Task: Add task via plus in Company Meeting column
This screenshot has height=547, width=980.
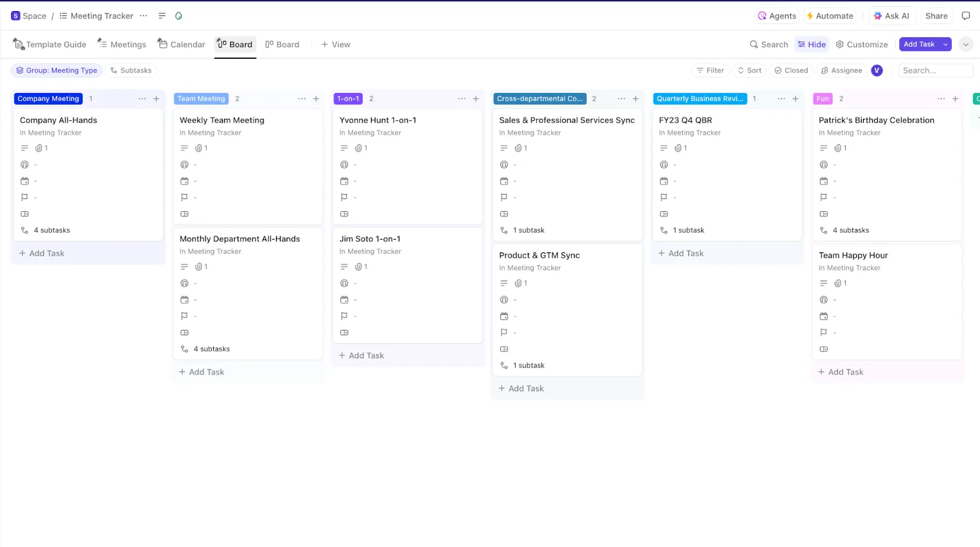Action: click(156, 99)
